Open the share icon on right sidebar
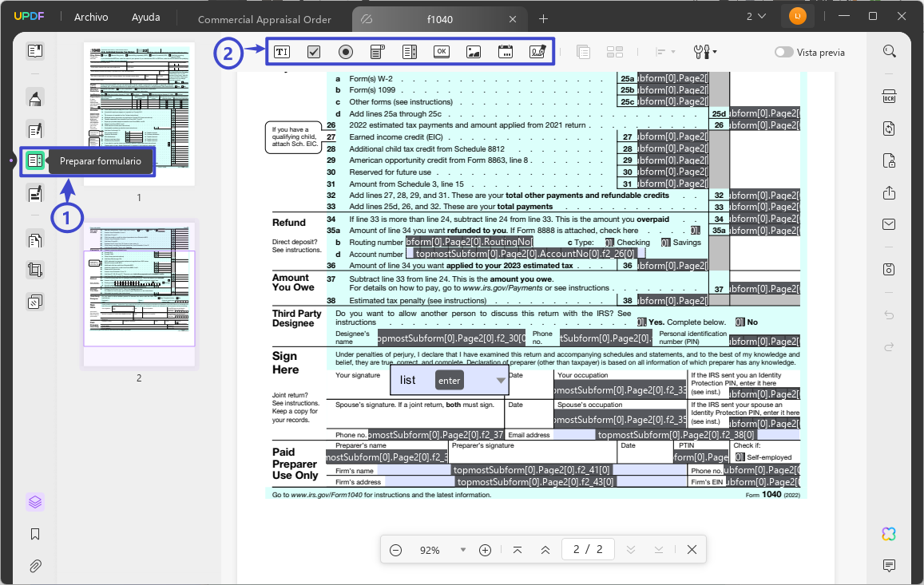The width and height of the screenshot is (924, 585). (889, 193)
